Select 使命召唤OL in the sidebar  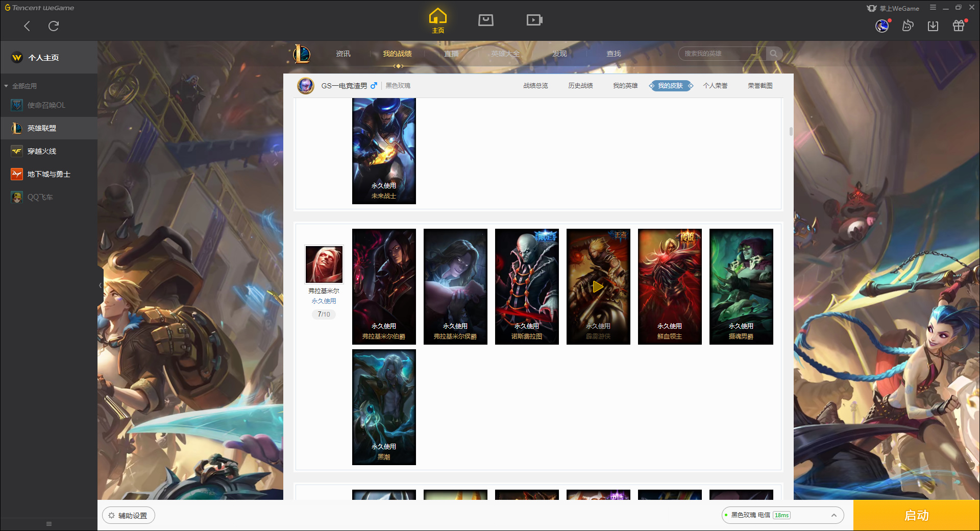(49, 105)
